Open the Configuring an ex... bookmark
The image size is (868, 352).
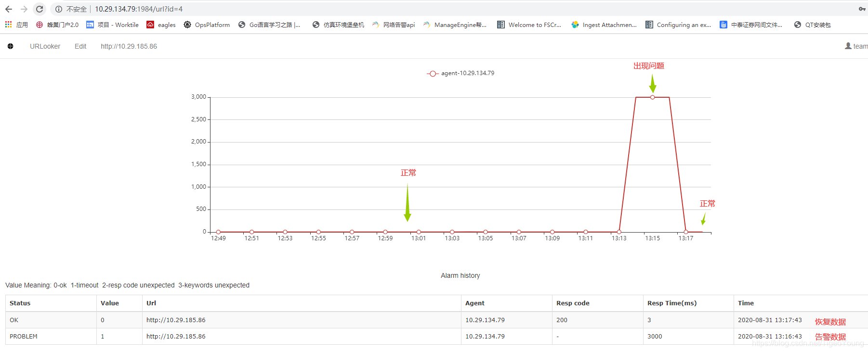pos(678,25)
